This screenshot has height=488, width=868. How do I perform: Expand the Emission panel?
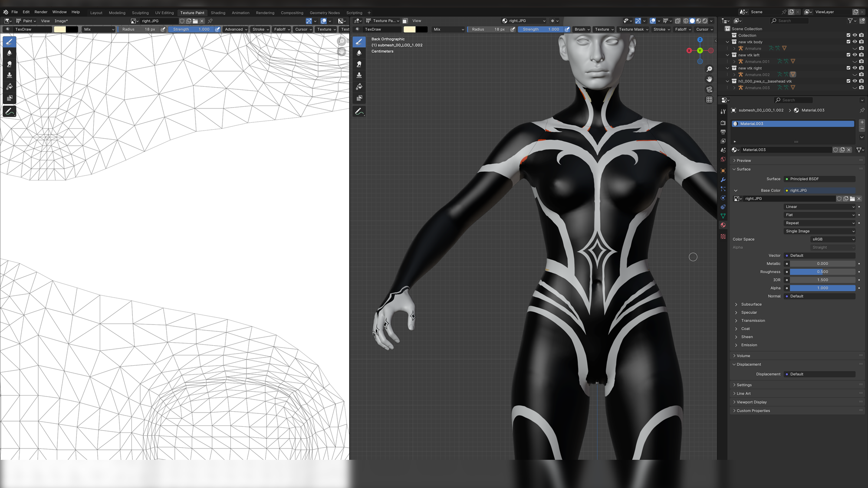(749, 345)
